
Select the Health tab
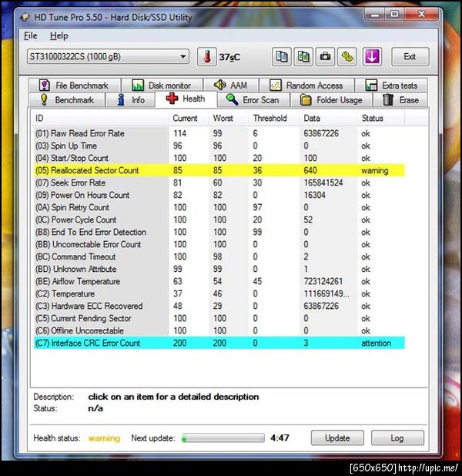pos(186,99)
